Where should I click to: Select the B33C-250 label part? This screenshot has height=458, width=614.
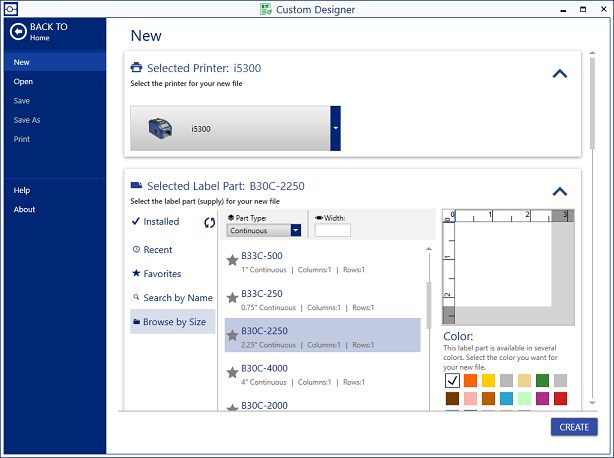[323, 300]
